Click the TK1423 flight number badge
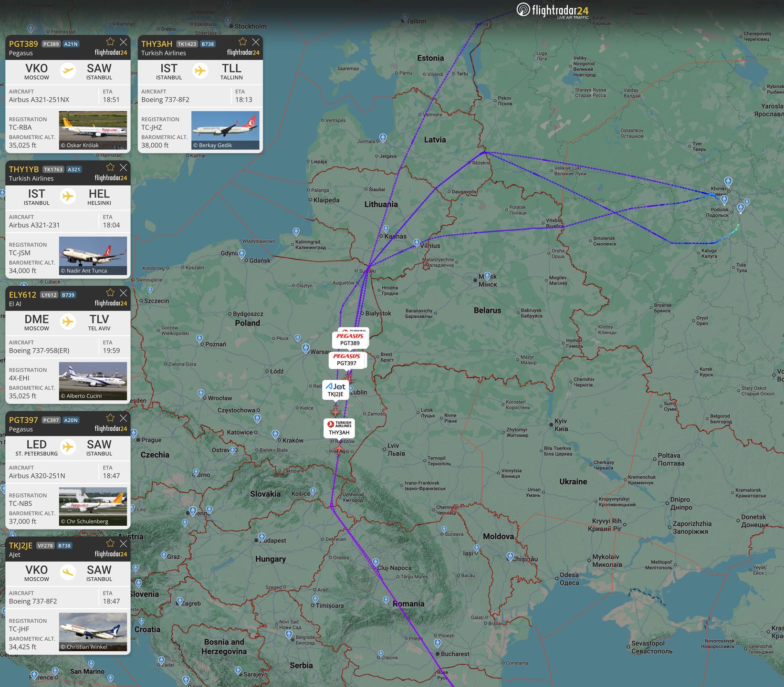Image resolution: width=784 pixels, height=687 pixels. click(x=187, y=44)
